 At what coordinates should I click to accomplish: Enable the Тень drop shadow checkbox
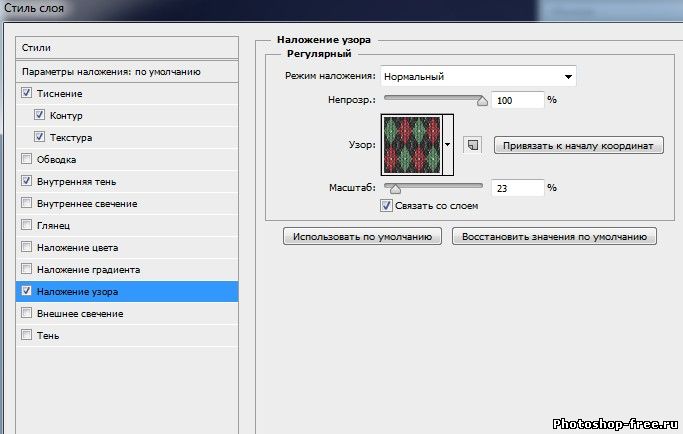(26, 335)
